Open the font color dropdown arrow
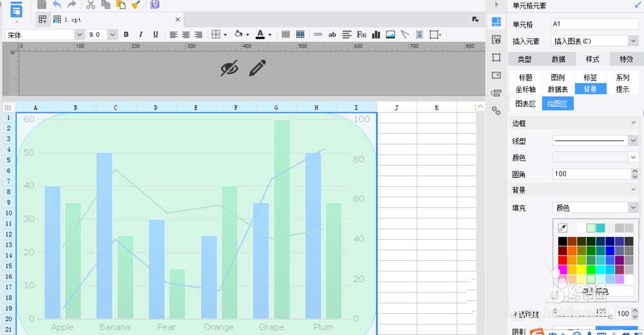Screen dimensions: 644x335 click(270, 35)
